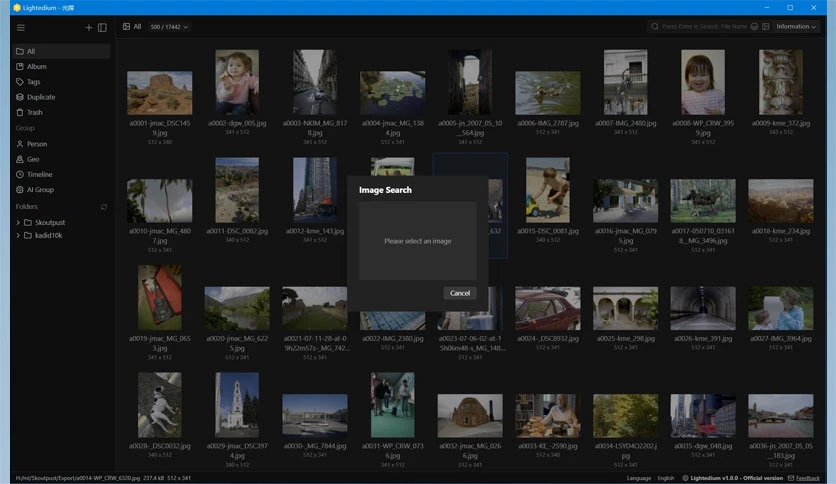
Task: Select thumbnail a0031-WP_CRW_0736.jpg
Action: coord(392,405)
